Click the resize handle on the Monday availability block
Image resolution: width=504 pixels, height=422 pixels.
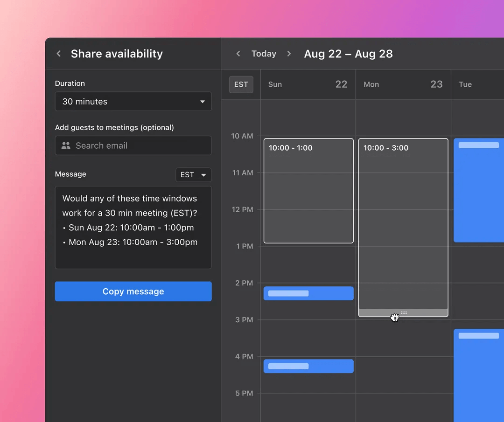404,313
